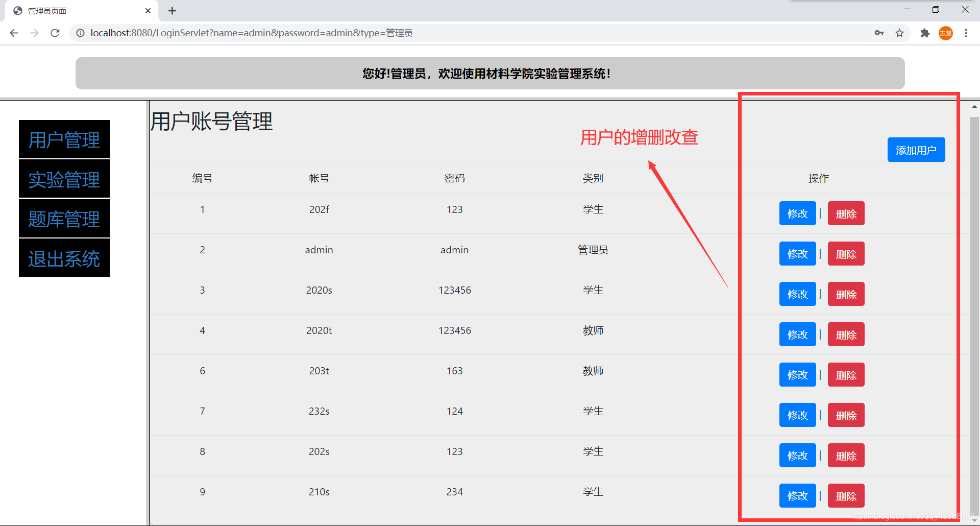Image resolution: width=980 pixels, height=526 pixels.
Task: Click the 操作 column header
Action: pos(819,178)
